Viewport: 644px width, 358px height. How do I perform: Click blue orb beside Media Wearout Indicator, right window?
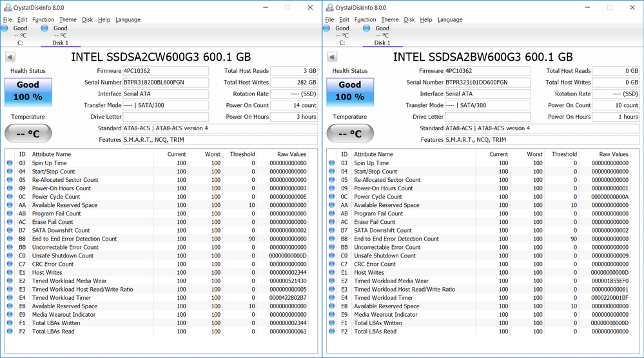332,314
